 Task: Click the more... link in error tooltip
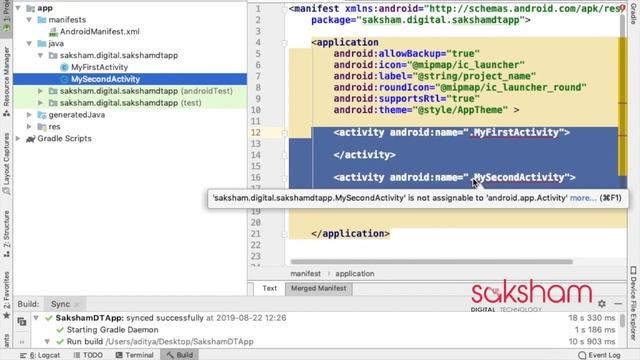[x=583, y=198]
